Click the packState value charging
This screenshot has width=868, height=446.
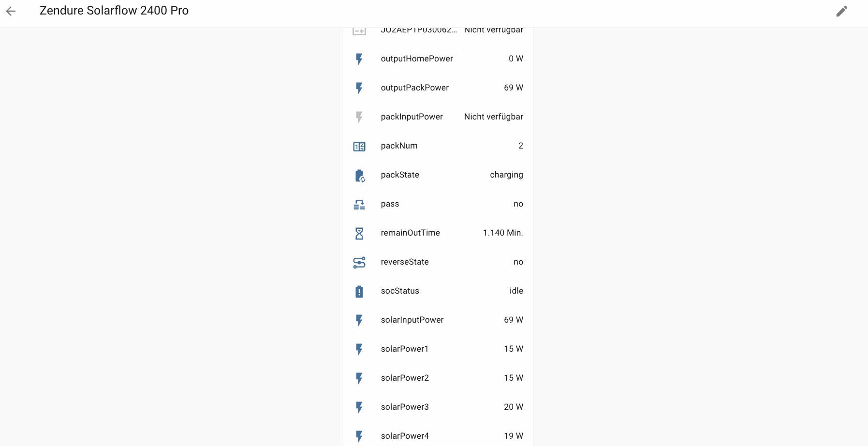506,175
